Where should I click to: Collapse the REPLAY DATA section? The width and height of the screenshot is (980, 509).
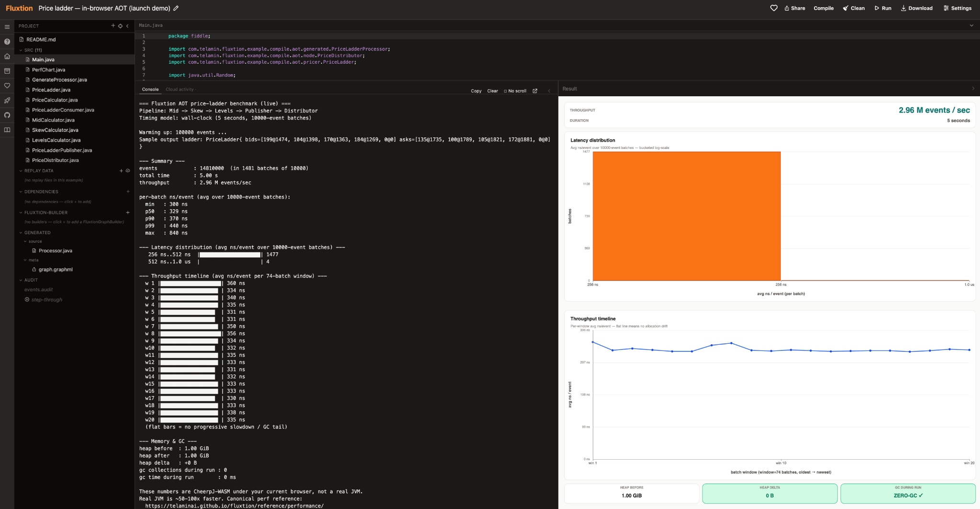tap(21, 170)
